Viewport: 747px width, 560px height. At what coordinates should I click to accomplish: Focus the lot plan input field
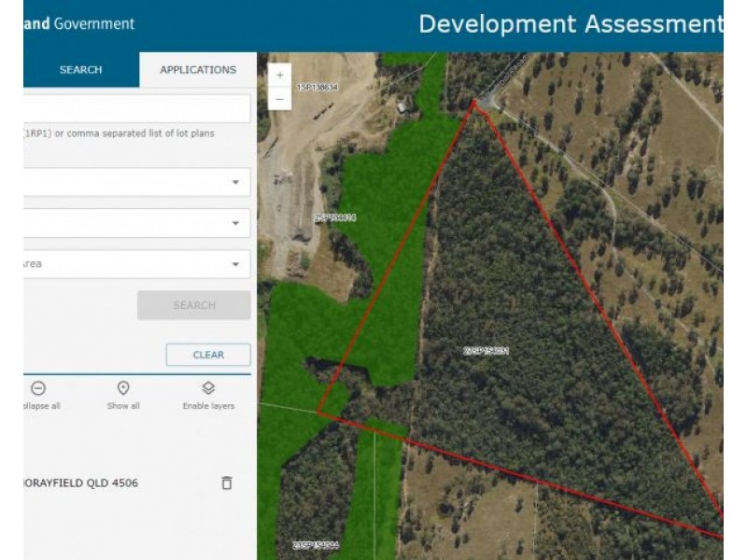[x=136, y=108]
